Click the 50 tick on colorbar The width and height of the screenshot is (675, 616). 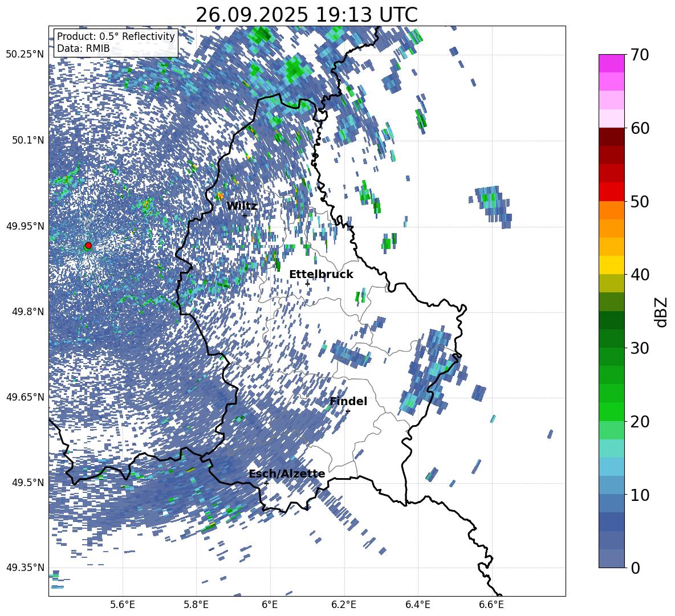[640, 201]
